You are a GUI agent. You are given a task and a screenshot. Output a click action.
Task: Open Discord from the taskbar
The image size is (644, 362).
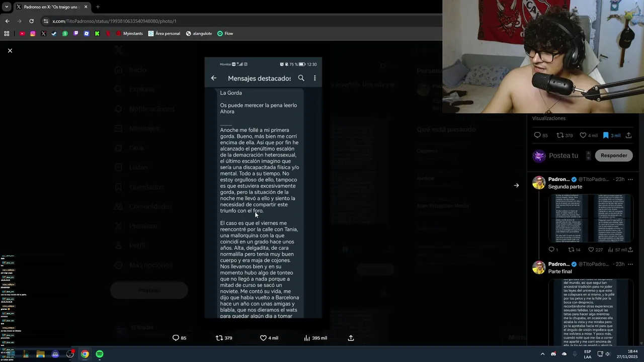coord(55,354)
